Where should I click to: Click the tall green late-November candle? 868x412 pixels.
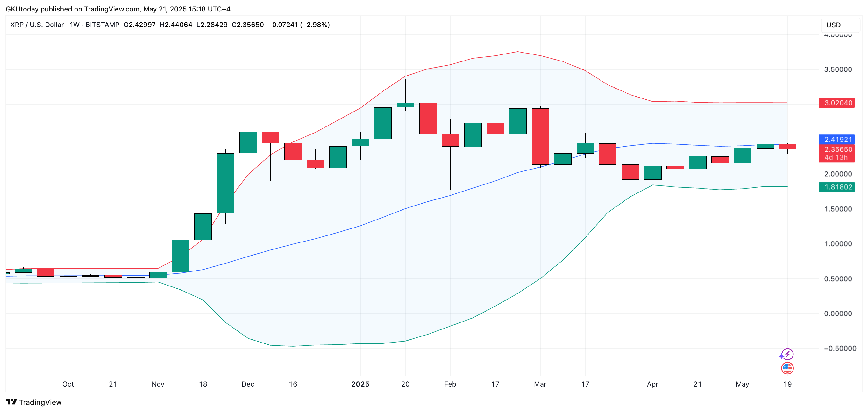[x=225, y=184]
